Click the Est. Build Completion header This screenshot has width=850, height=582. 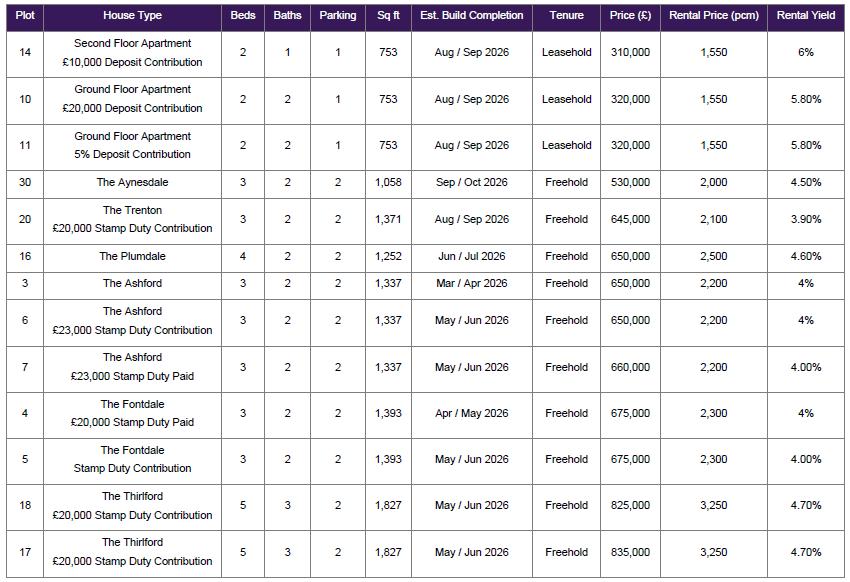pos(472,16)
